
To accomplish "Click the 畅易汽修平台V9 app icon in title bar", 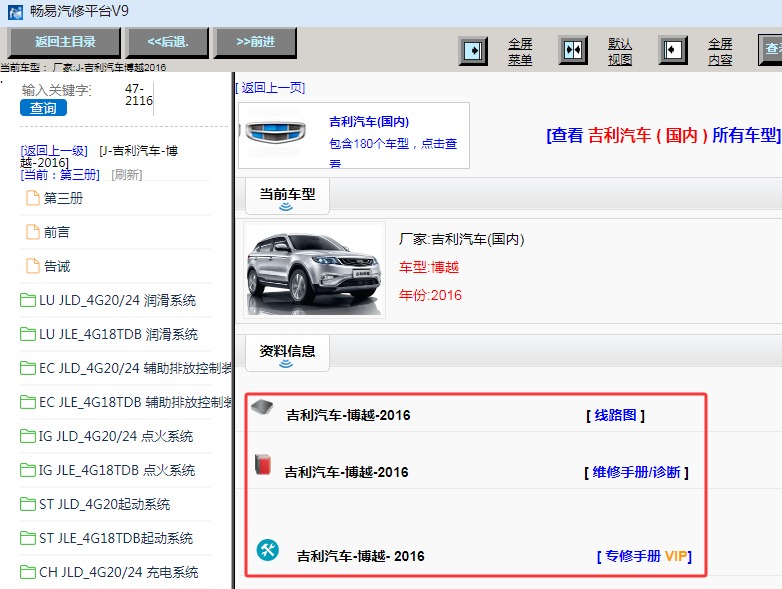I will pyautogui.click(x=15, y=12).
